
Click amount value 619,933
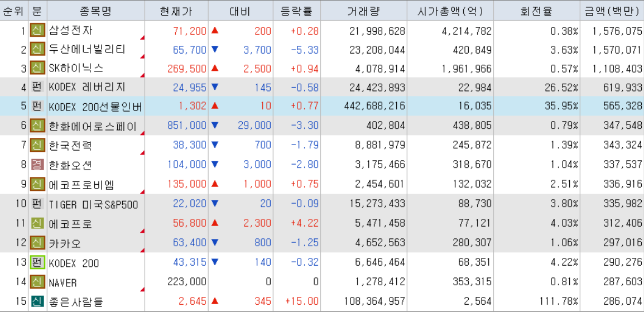click(623, 88)
